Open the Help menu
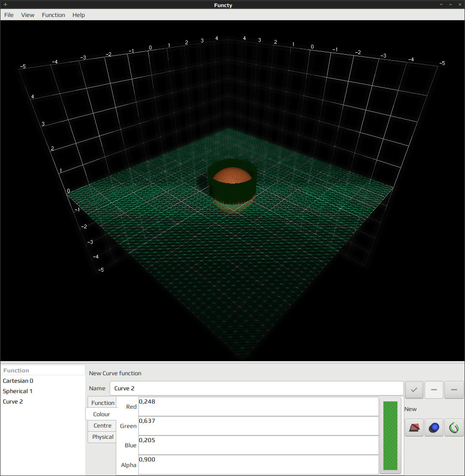Screen dimensions: 465x476 click(79, 15)
